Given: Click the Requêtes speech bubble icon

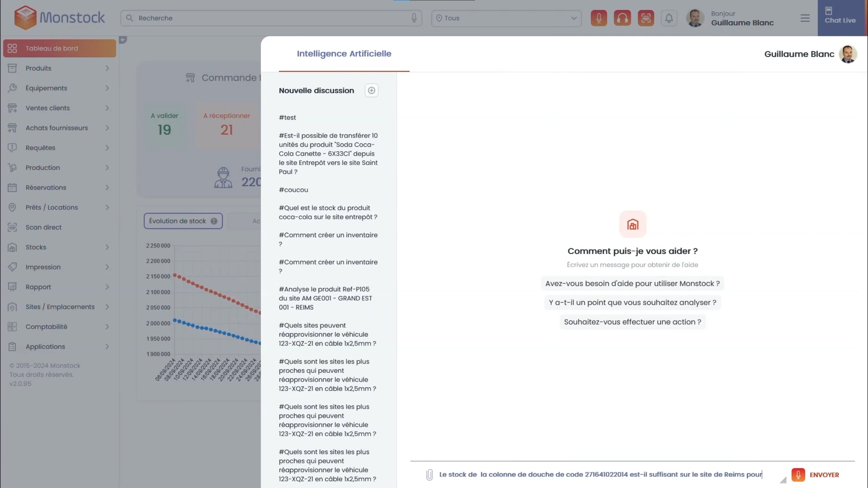Looking at the screenshot, I should click(x=12, y=148).
